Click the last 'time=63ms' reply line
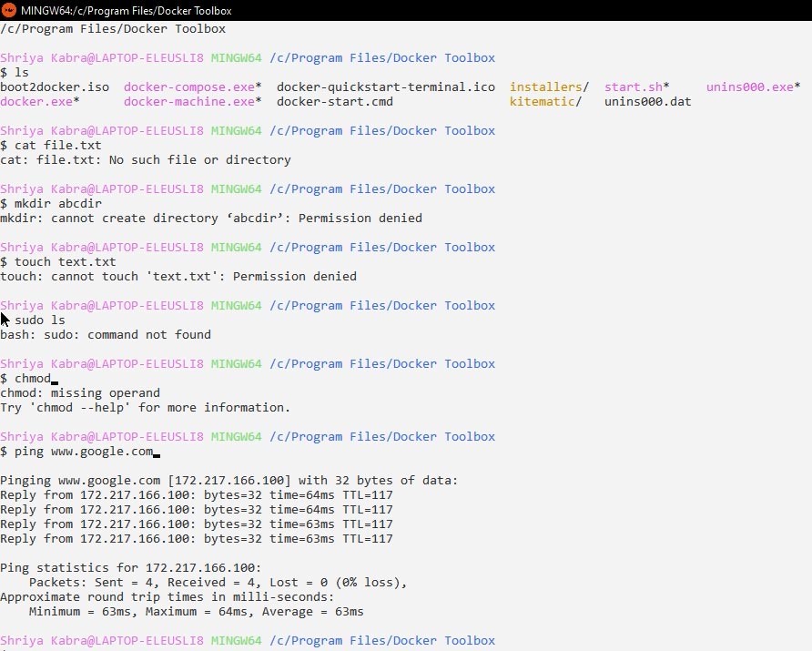 [x=197, y=539]
